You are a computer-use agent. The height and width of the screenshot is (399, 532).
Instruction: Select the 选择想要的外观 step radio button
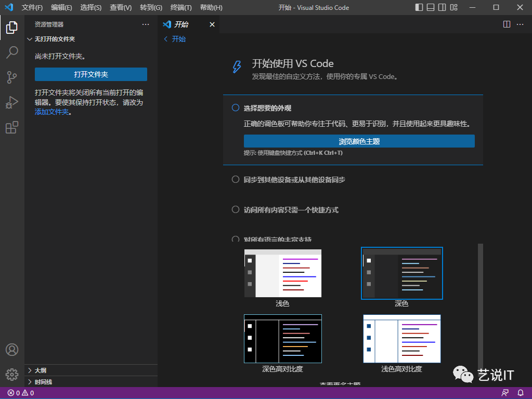coord(236,108)
